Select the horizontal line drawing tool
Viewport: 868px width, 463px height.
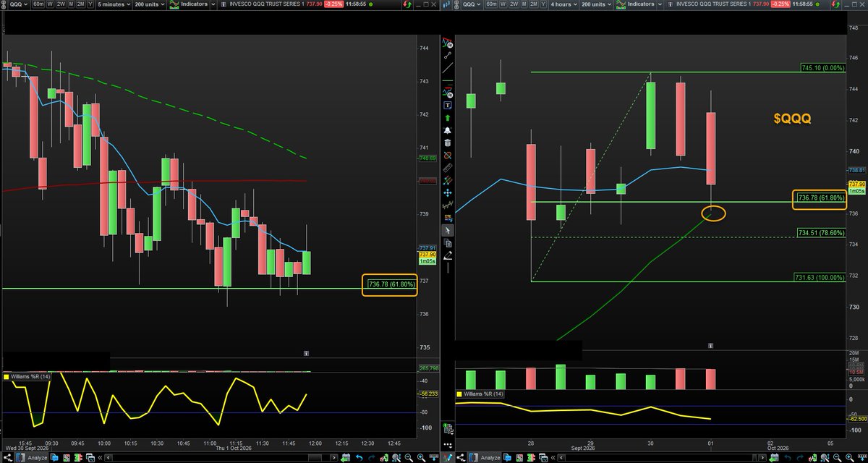click(448, 79)
